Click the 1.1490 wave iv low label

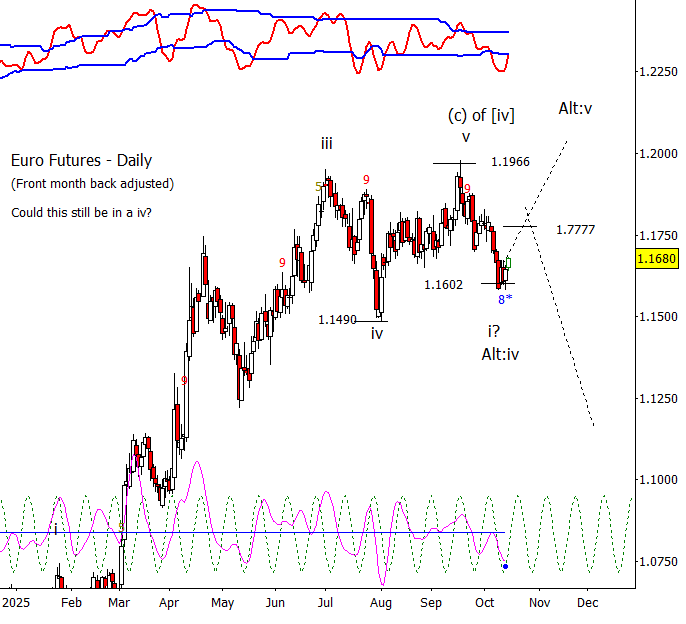(337, 320)
